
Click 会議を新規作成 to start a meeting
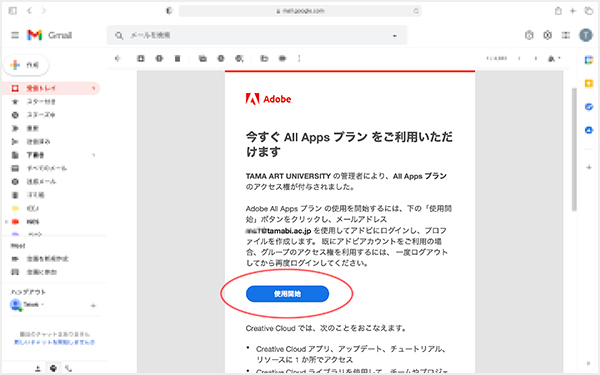tap(47, 259)
